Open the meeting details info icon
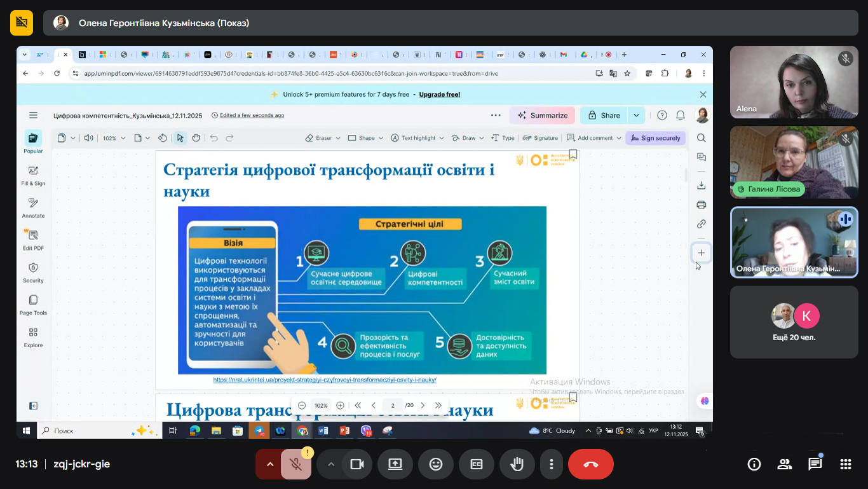This screenshot has width=868, height=489. point(754,464)
